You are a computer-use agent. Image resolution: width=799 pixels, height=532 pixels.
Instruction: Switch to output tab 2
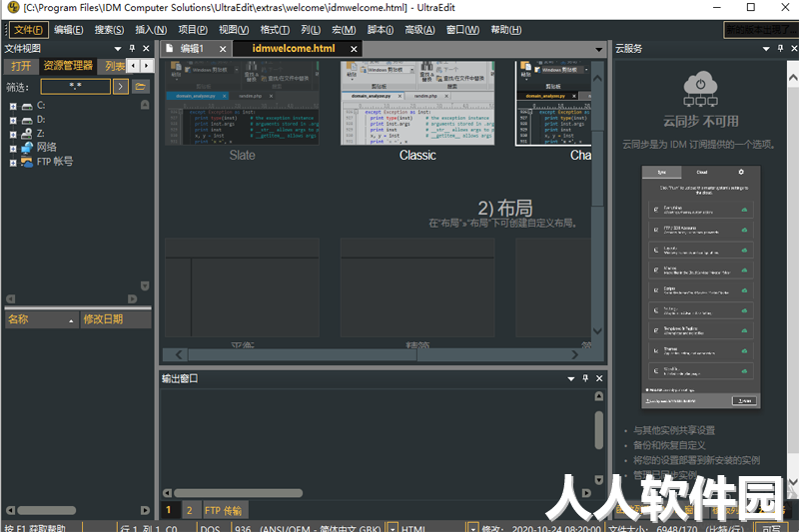click(x=189, y=510)
